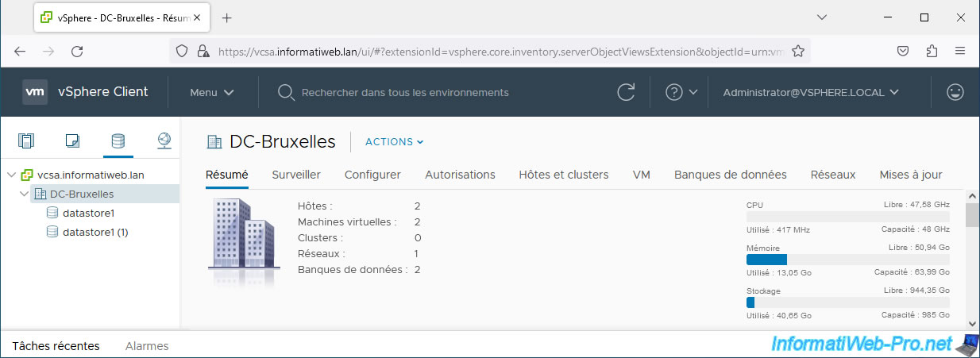Image resolution: width=980 pixels, height=358 pixels.
Task: Click the Stockage usage bar
Action: click(848, 302)
